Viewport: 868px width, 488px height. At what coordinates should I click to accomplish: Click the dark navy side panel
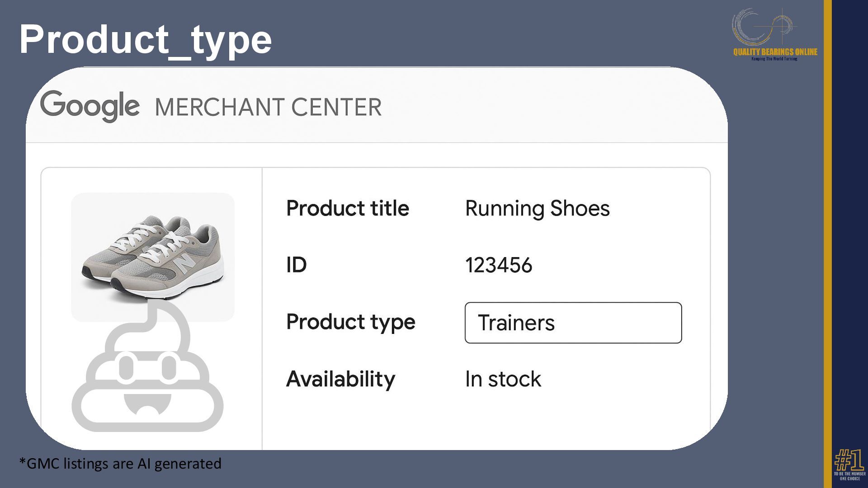point(850,226)
